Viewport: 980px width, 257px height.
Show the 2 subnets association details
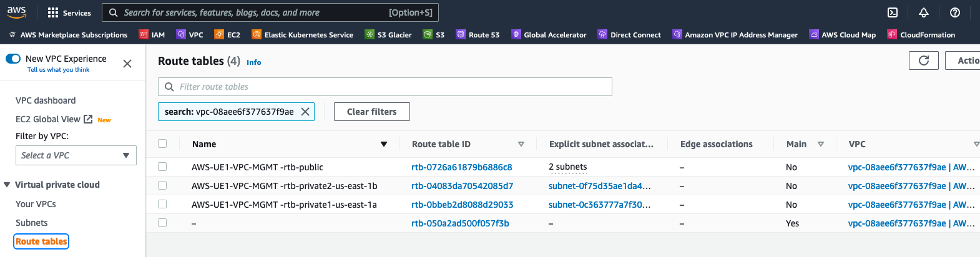coord(568,167)
